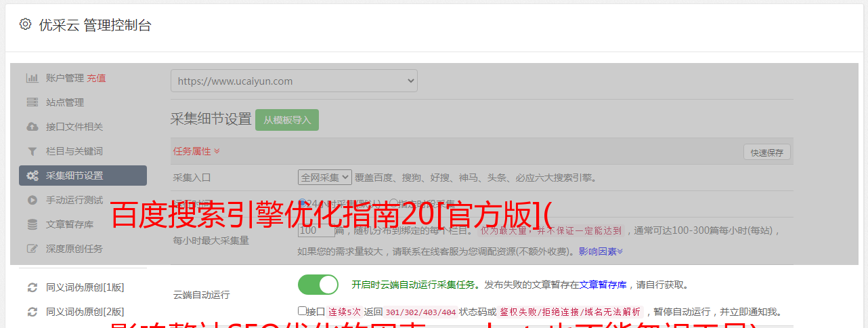Click the database icon for 文章暂存库
The image size is (868, 328).
pos(32,224)
